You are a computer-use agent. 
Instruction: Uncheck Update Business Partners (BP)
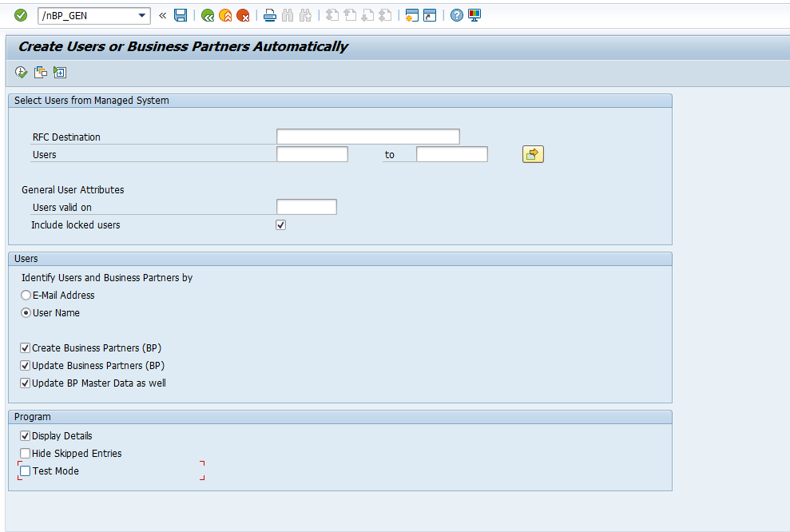[x=26, y=366]
